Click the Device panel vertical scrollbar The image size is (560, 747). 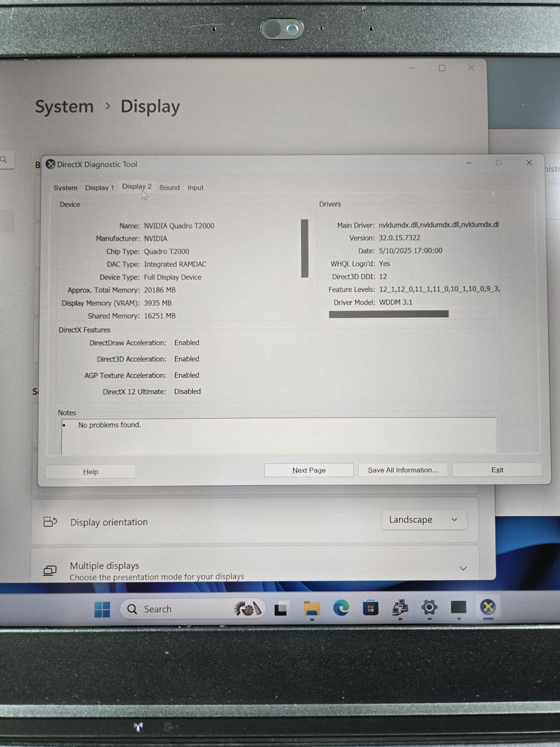click(x=305, y=248)
